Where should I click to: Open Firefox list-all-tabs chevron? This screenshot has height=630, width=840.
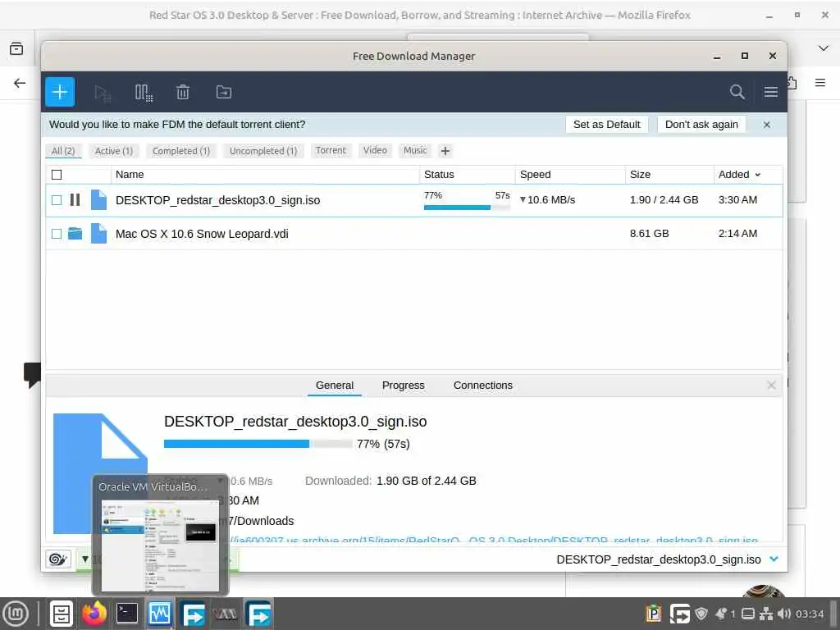(x=824, y=48)
